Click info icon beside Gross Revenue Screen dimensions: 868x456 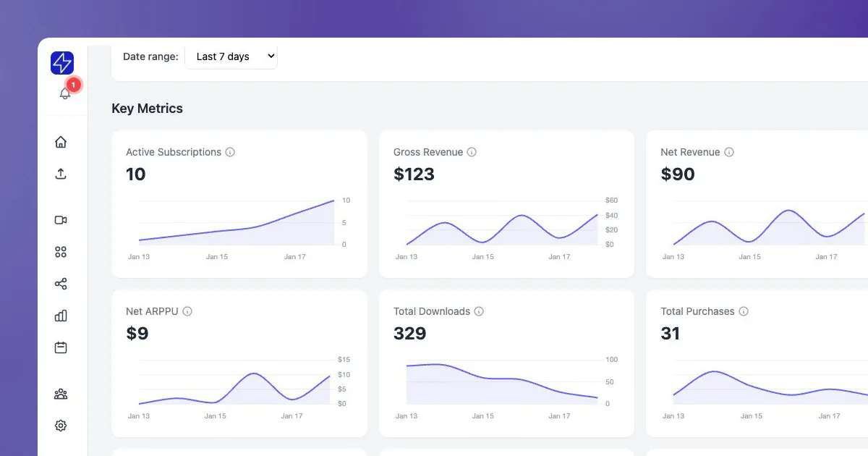pyautogui.click(x=472, y=152)
